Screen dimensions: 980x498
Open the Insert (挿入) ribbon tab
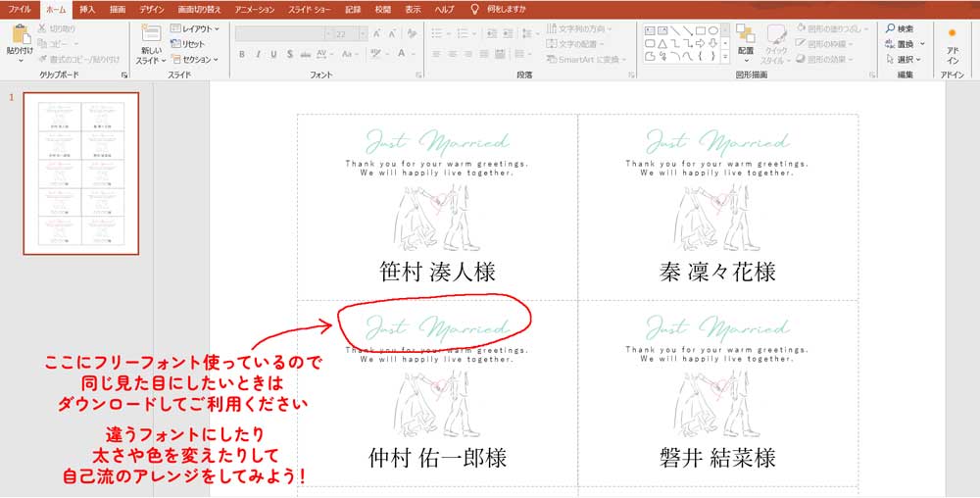click(x=87, y=9)
